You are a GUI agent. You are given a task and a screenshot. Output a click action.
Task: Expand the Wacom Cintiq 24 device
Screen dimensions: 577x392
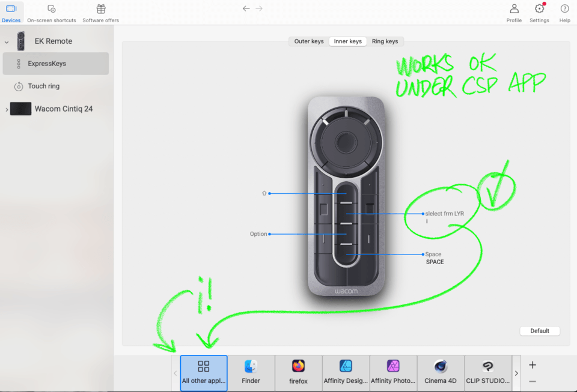coord(7,109)
